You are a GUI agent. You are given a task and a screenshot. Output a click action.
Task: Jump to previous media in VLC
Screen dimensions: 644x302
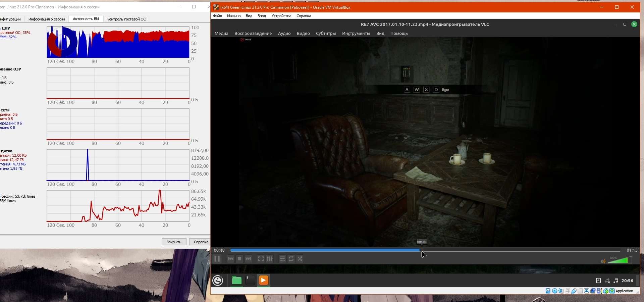coord(230,259)
